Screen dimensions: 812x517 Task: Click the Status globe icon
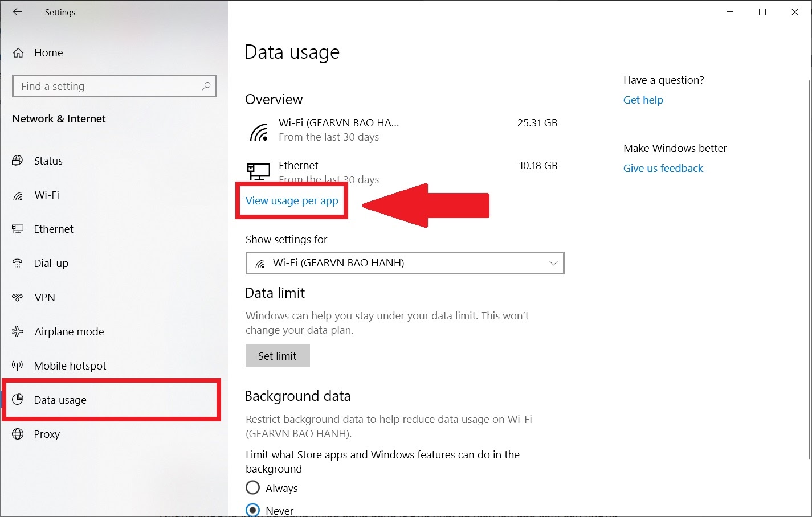18,161
